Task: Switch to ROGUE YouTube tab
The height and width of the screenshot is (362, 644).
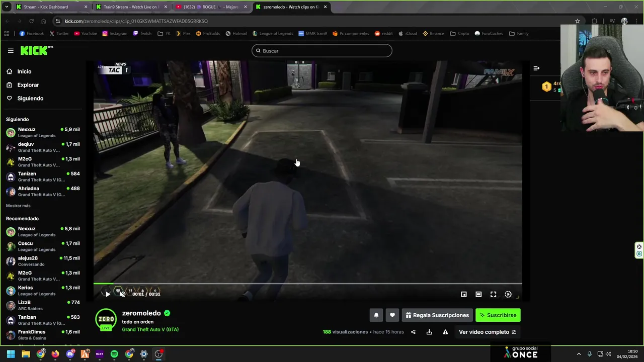Action: coord(211,7)
